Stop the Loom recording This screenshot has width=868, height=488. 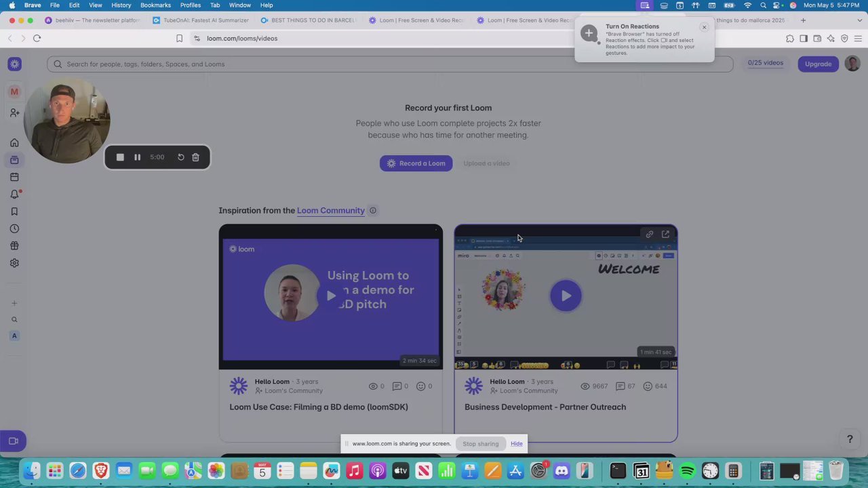click(x=120, y=157)
